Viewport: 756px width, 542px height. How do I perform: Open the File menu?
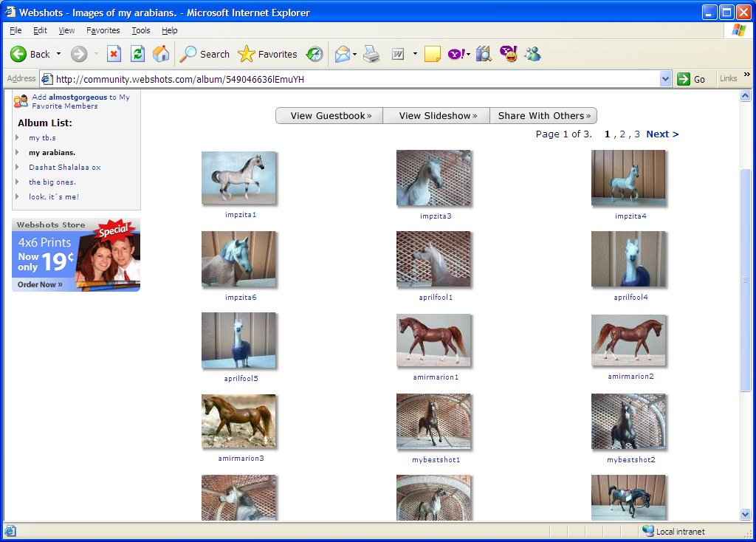(16, 30)
